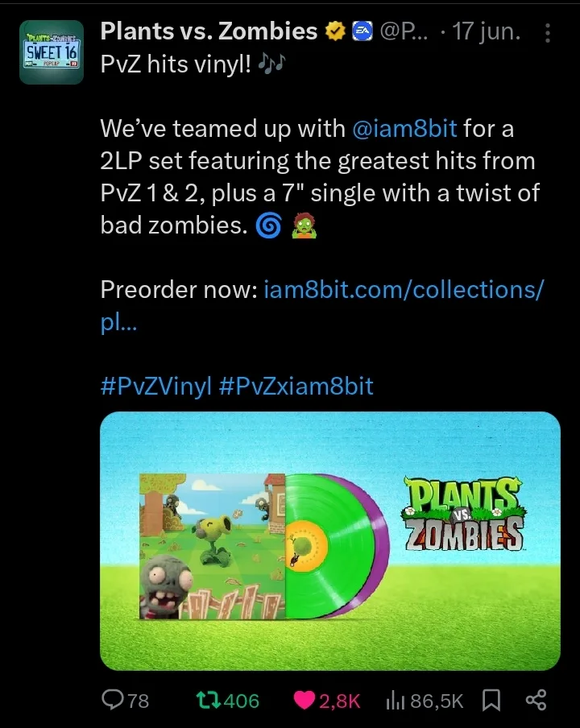Open the iam8bit.com/collections preorder link
Viewport: 580px width, 728px height.
(x=321, y=305)
